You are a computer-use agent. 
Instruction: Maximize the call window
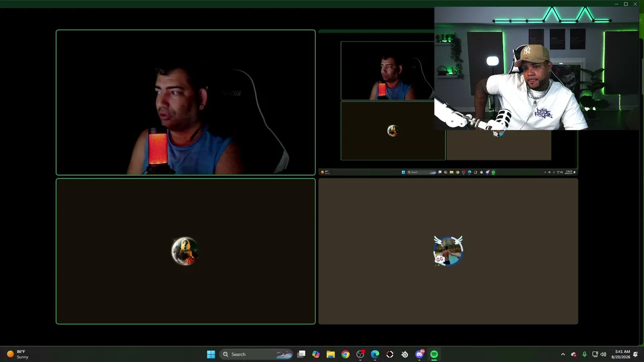(626, 4)
